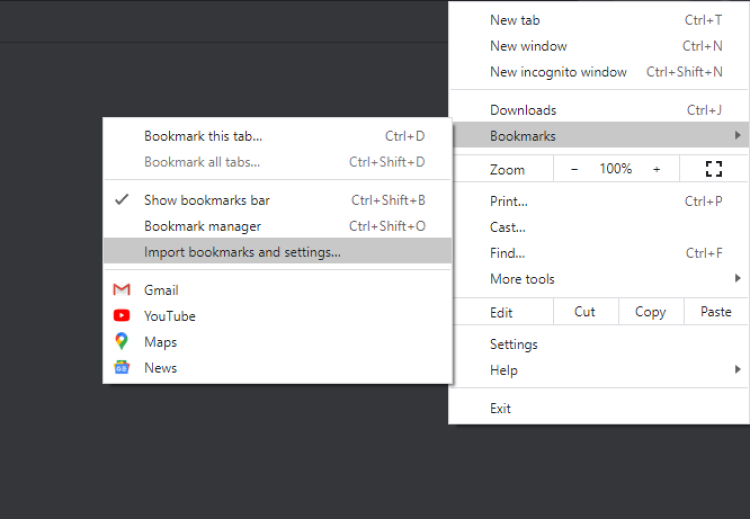Screen dimensions: 750x519
Task: Click the Cut button
Action: pyautogui.click(x=585, y=312)
